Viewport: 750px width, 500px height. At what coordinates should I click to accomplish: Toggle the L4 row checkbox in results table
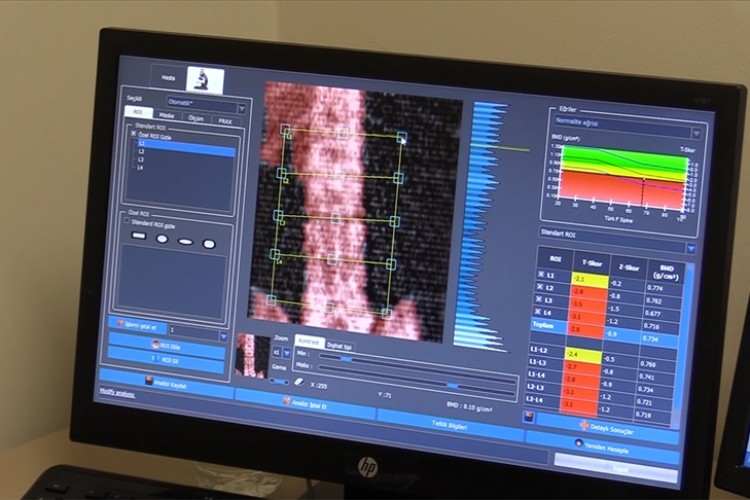538,311
